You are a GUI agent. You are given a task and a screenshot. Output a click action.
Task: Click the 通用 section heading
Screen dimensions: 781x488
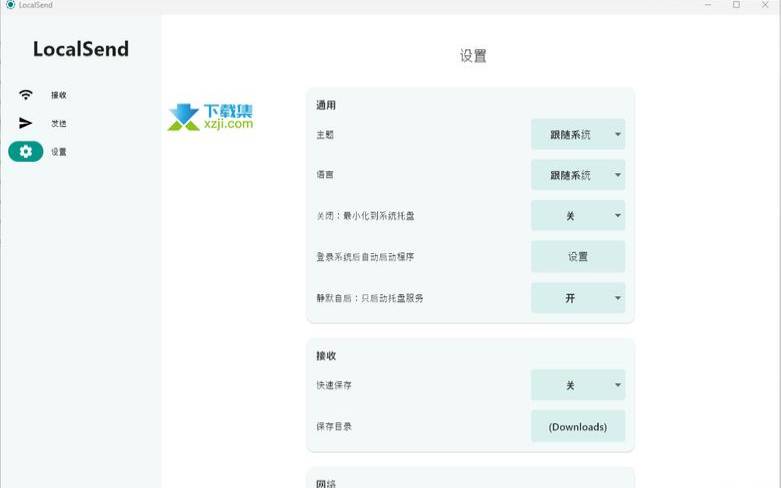pyautogui.click(x=326, y=105)
